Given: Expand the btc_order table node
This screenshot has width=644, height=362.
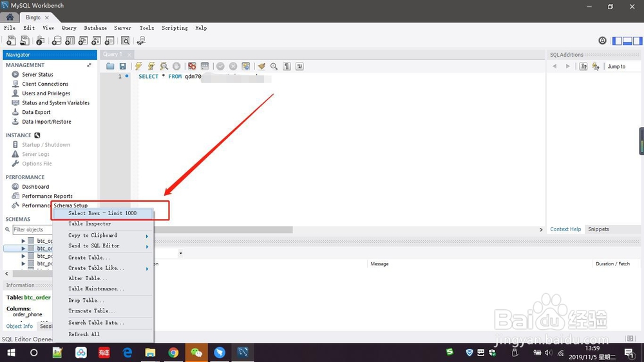Looking at the screenshot, I should (23, 249).
